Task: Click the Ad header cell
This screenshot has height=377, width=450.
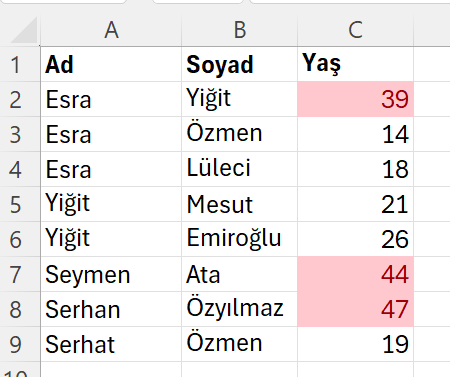Action: tap(111, 64)
